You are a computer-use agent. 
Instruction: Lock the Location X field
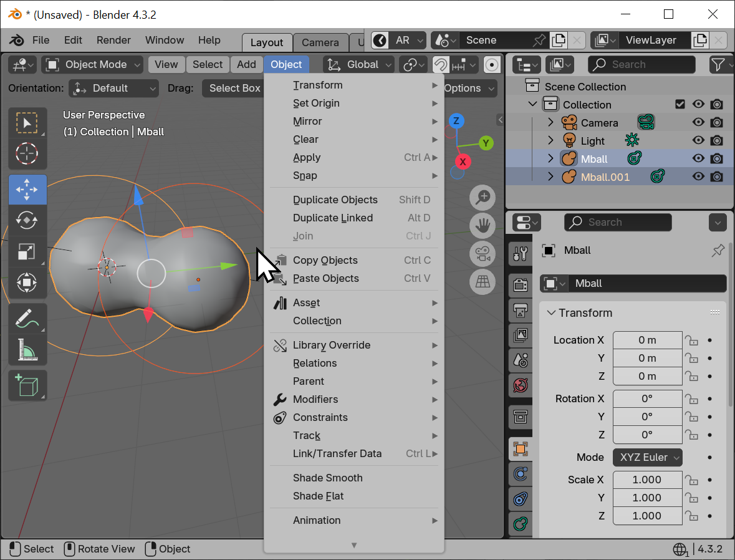691,340
